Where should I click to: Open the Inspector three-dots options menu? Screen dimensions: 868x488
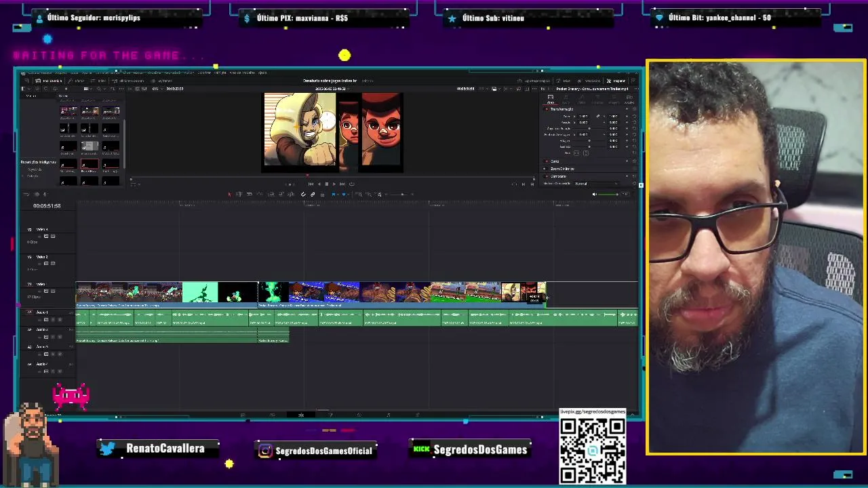point(637,89)
